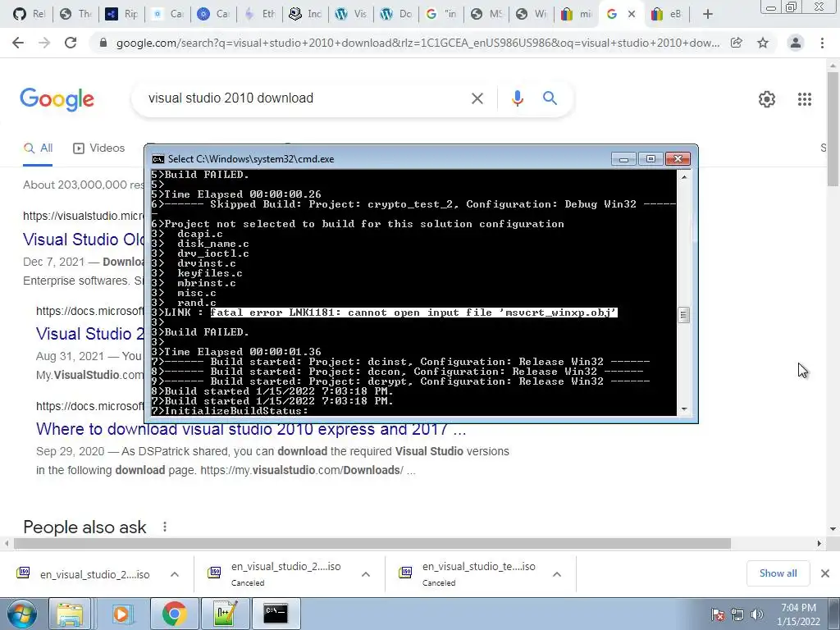Expand options for canceled en_visual_studio_2 download
The width and height of the screenshot is (840, 630).
(x=366, y=574)
